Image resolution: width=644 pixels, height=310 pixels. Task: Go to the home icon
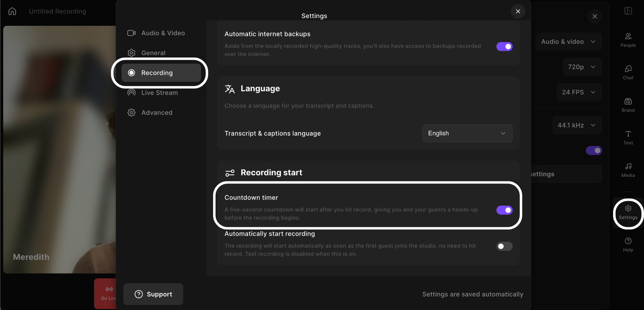12,11
